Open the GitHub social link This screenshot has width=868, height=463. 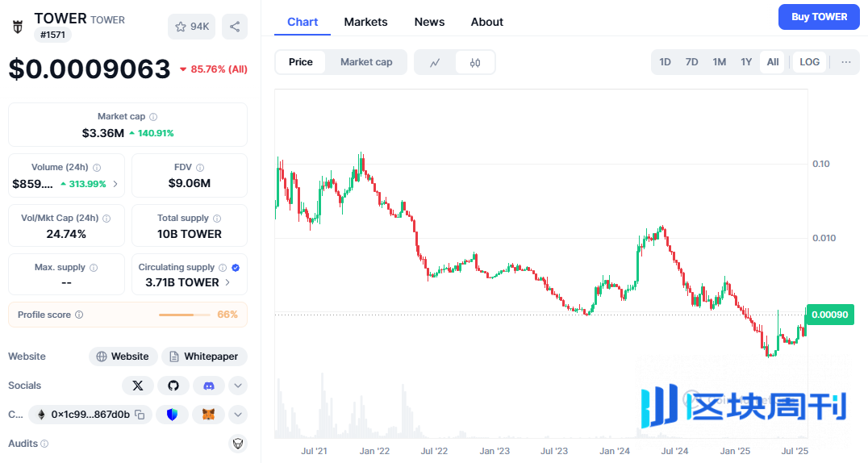pyautogui.click(x=173, y=386)
